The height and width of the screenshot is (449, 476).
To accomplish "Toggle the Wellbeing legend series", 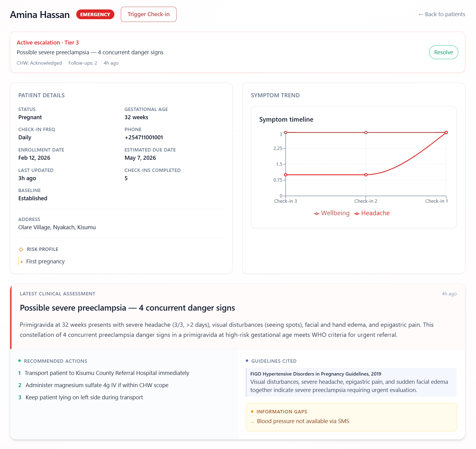I will (x=332, y=213).
